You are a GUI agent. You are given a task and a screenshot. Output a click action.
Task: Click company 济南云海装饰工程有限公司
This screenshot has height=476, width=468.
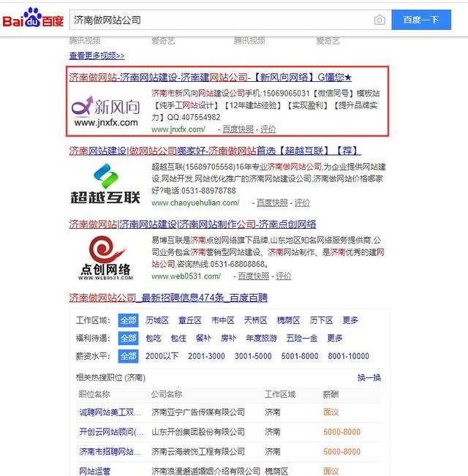point(198,451)
